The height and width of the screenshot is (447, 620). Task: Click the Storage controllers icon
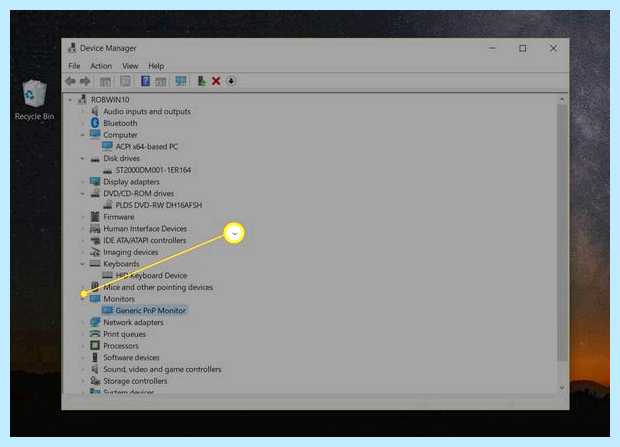(x=95, y=381)
